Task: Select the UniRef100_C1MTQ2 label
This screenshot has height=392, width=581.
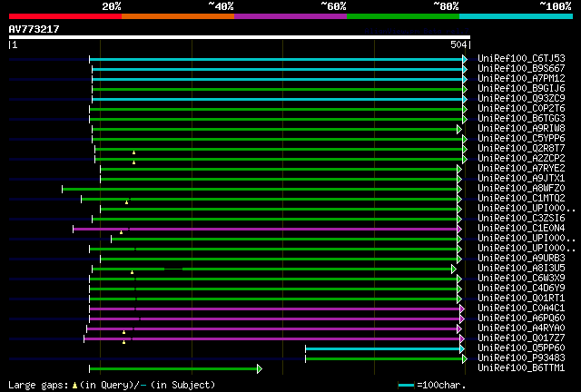Action: click(521, 199)
